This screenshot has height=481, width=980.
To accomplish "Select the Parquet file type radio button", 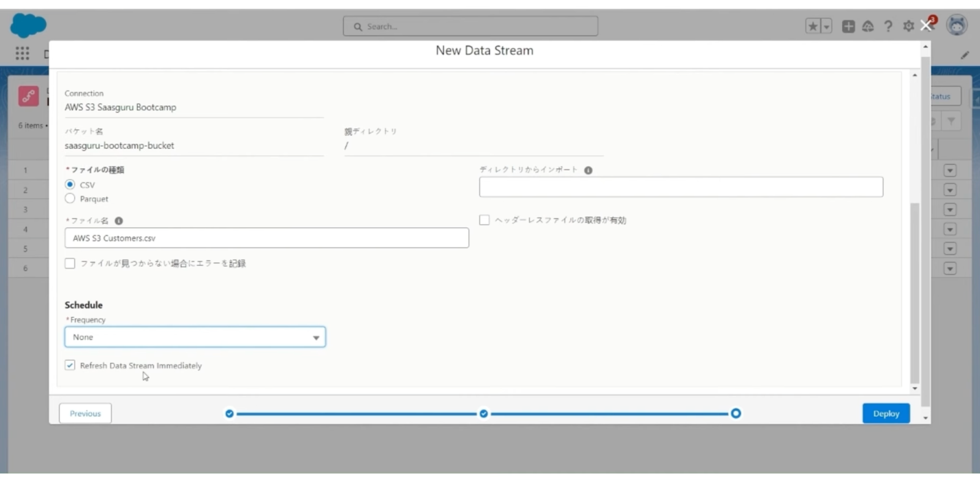I will (70, 198).
